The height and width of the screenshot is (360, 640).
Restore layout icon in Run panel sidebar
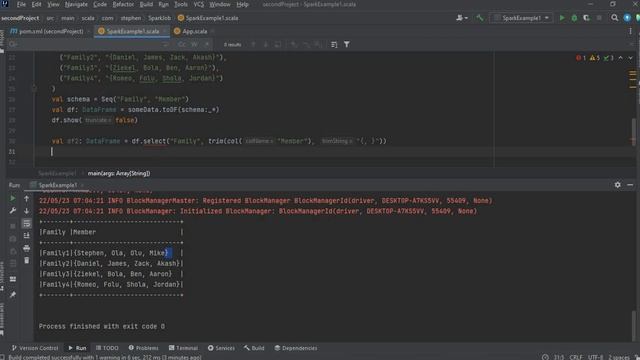point(13,279)
